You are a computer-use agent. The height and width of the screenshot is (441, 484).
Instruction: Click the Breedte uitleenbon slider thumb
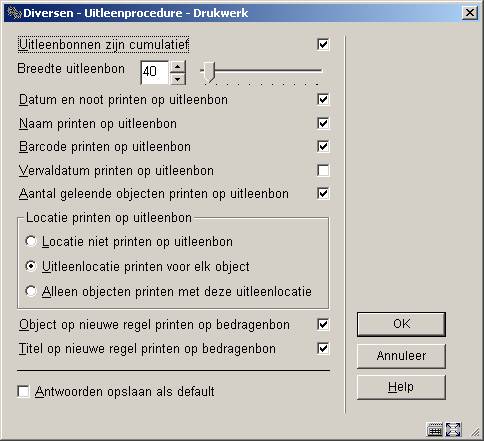point(210,71)
